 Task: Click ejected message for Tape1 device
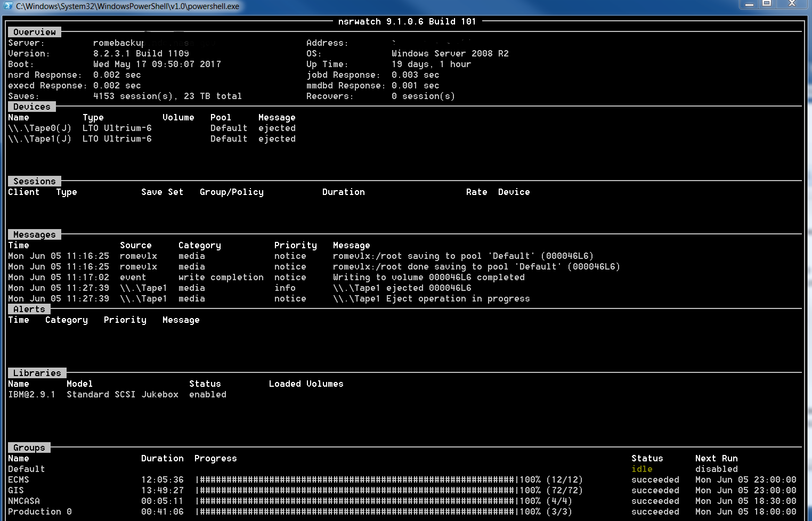pyautogui.click(x=277, y=139)
